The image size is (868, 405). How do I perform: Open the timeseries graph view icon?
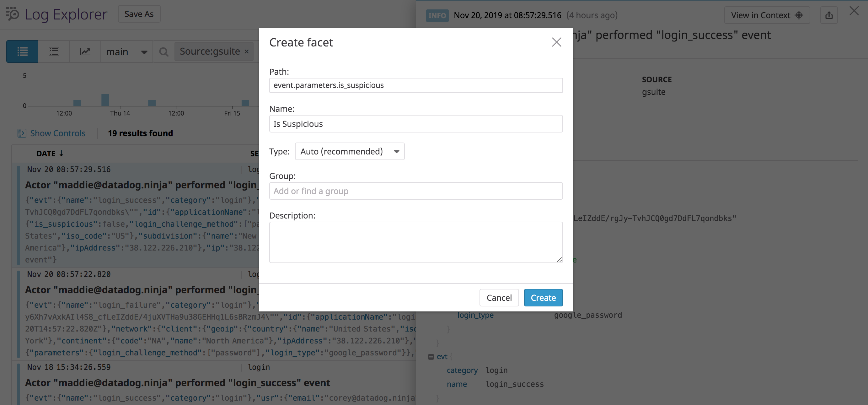[85, 51]
